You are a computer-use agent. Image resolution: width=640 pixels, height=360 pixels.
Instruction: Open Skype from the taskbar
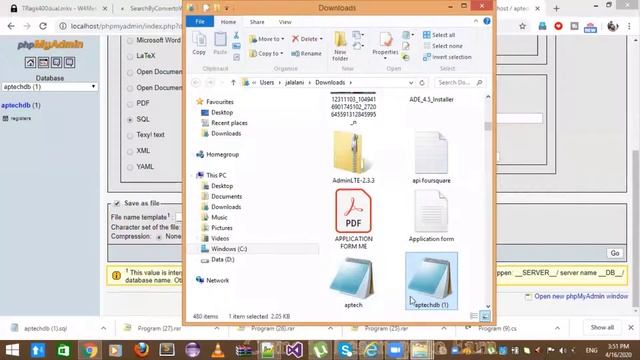pos(345,350)
